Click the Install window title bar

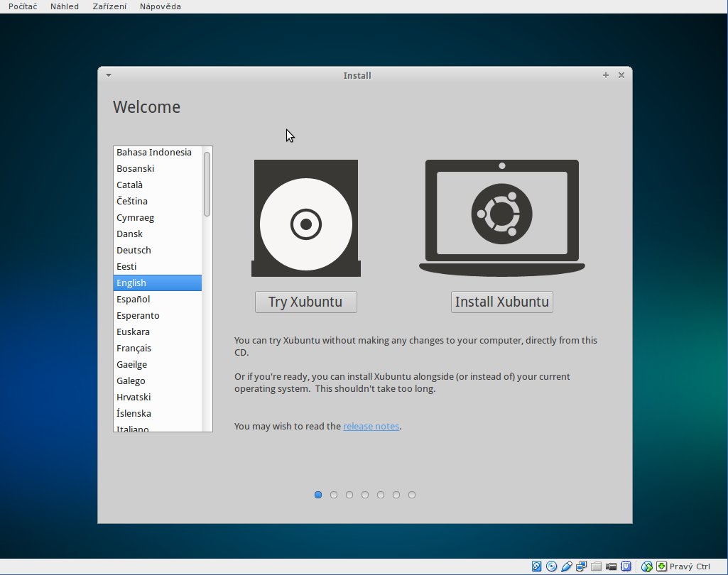(x=365, y=75)
